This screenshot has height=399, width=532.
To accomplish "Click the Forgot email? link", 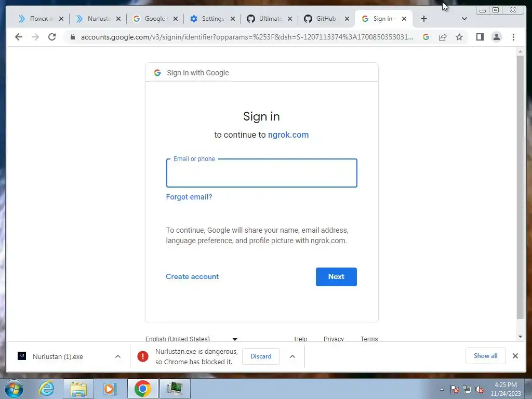I will pyautogui.click(x=189, y=197).
